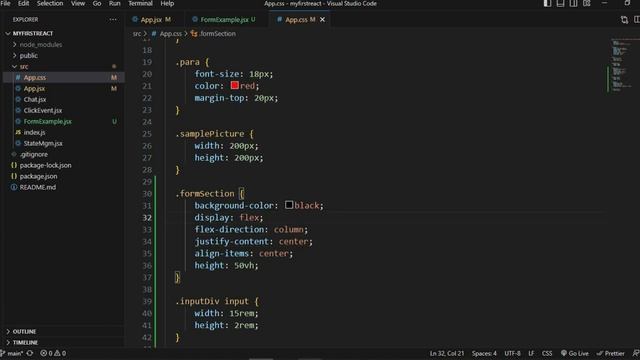
Task: Click the 'height: 50vh;' declaration
Action: pos(226,265)
